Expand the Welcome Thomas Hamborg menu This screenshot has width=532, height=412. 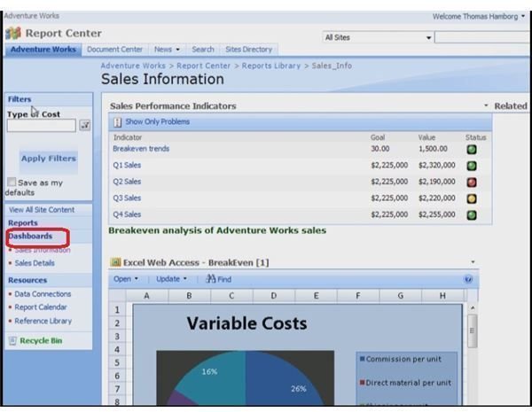pyautogui.click(x=523, y=16)
